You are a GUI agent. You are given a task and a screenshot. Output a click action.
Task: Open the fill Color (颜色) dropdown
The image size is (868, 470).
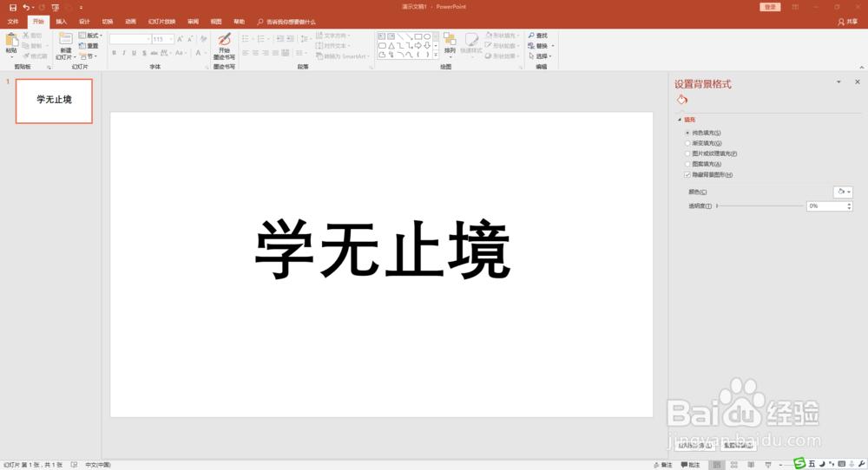(x=843, y=192)
